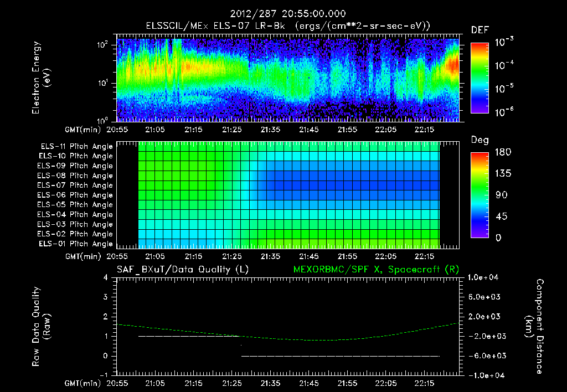Click the 45 tick on Deg scale
567x392 pixels.
click(x=501, y=216)
